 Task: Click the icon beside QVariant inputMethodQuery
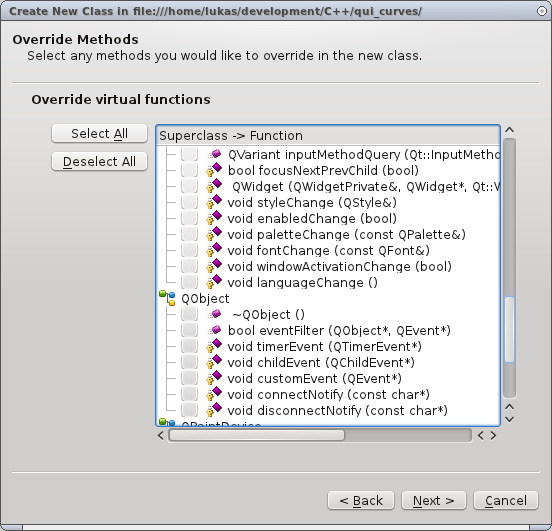coord(214,154)
